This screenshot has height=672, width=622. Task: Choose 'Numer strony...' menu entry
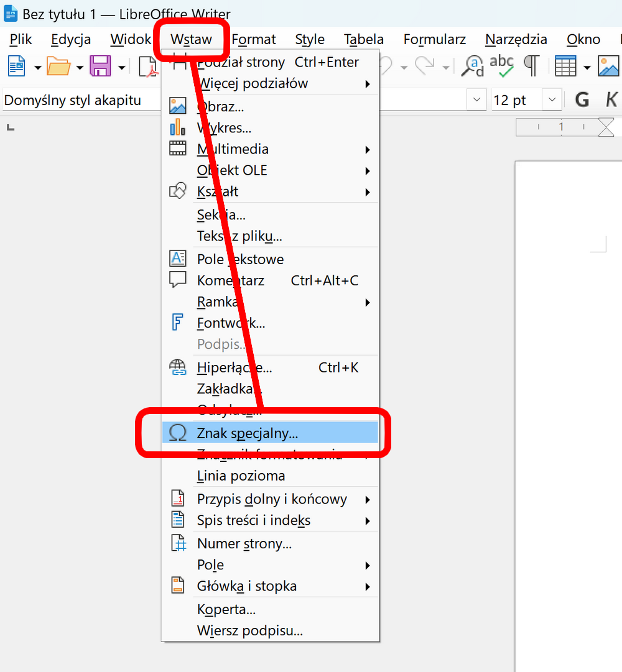(x=270, y=544)
